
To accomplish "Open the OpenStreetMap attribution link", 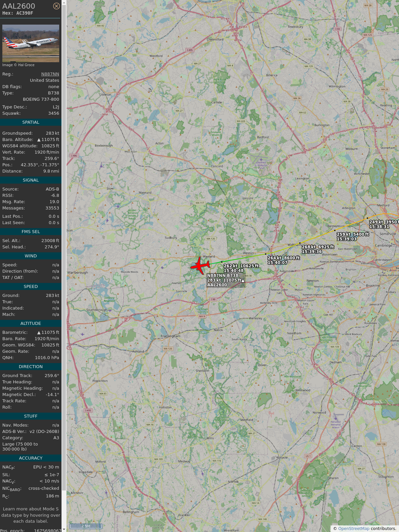I will 354,528.
